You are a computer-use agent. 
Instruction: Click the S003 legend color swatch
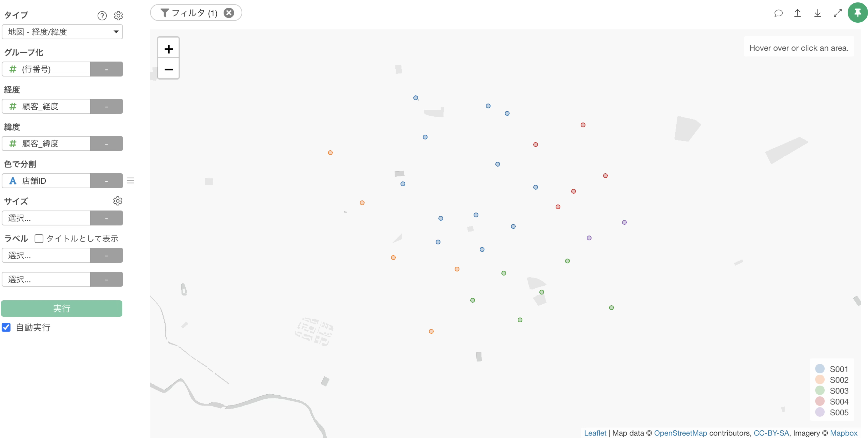pyautogui.click(x=819, y=391)
